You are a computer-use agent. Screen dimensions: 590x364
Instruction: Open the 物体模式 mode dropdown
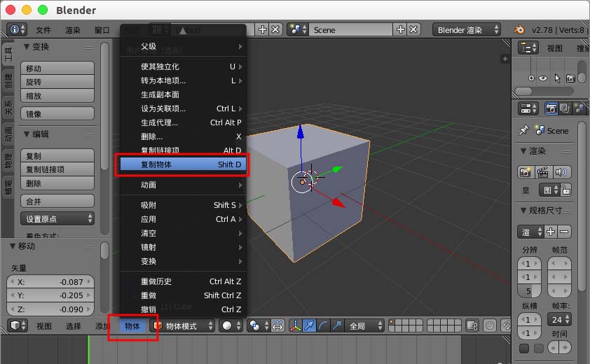coord(182,325)
